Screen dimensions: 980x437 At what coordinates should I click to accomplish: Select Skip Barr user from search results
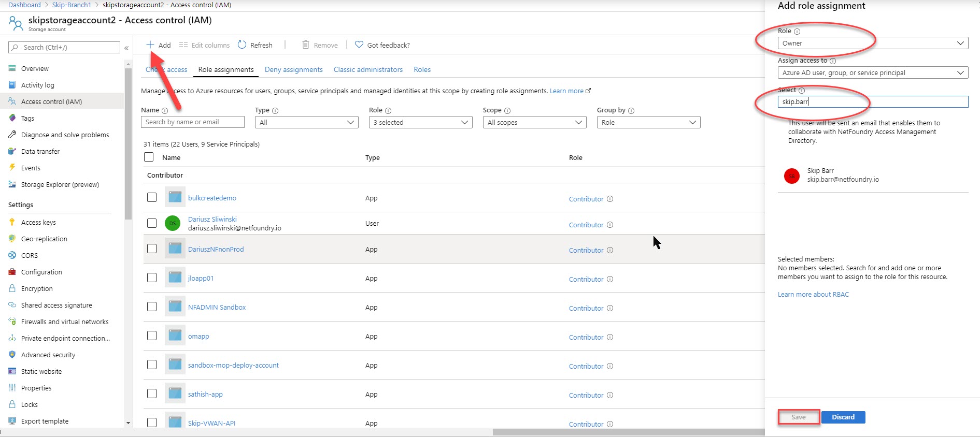pyautogui.click(x=873, y=176)
